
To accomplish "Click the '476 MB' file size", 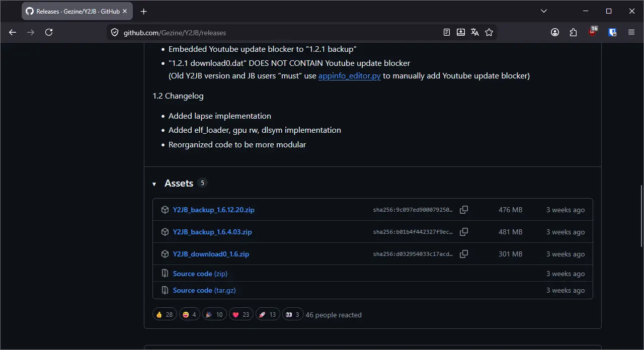I will (x=511, y=210).
